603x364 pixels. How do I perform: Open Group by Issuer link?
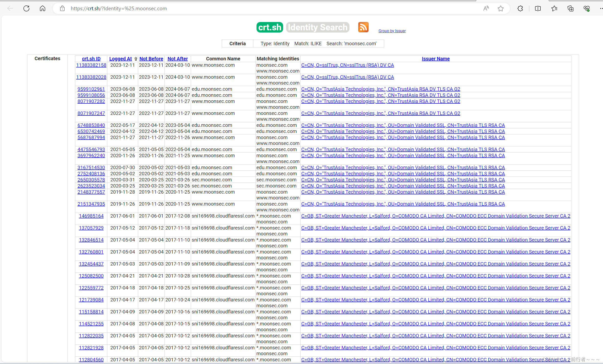[392, 31]
